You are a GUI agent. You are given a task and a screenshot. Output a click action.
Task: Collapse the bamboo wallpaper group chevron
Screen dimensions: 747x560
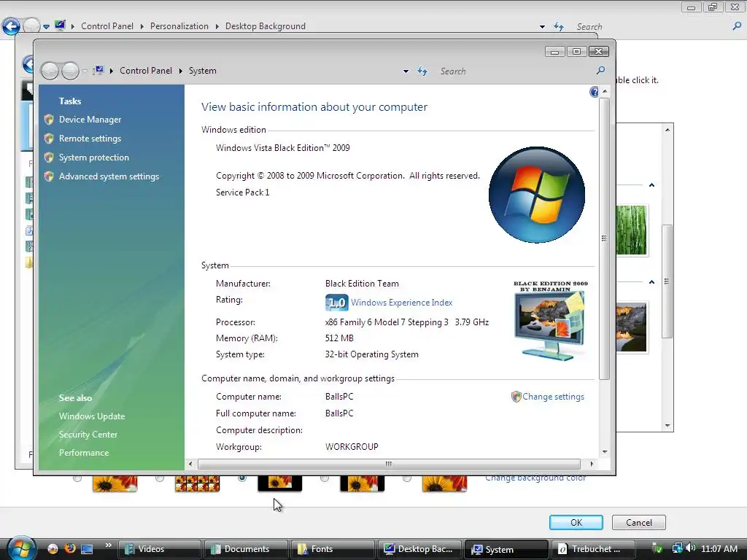tap(651, 184)
